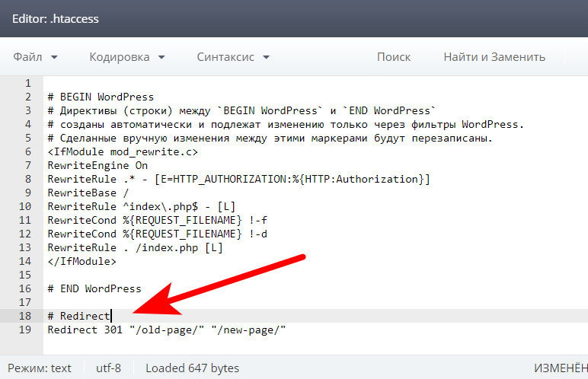This screenshot has width=588, height=379.
Task: Click the 'Loaded 647 bytes' status text
Action: tap(192, 368)
